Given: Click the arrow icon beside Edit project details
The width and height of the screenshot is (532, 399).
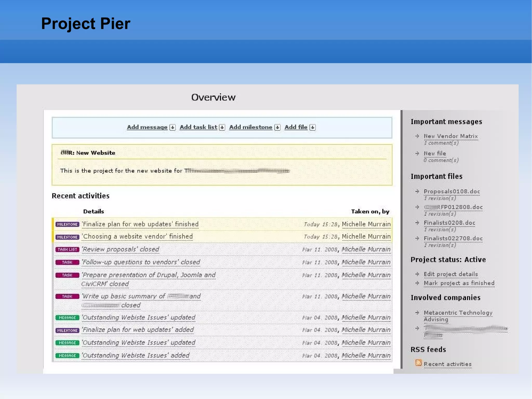Looking at the screenshot, I should (417, 274).
